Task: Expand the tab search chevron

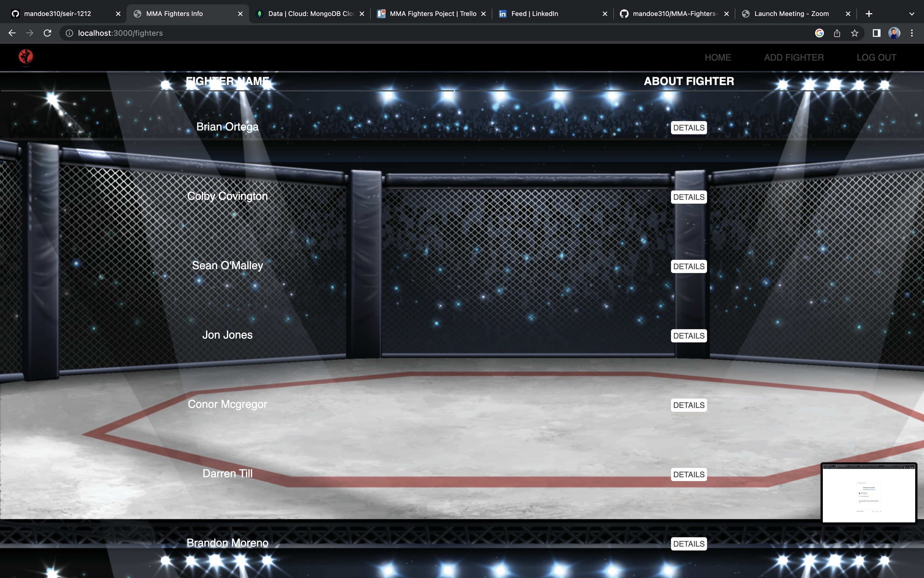Action: tap(912, 14)
